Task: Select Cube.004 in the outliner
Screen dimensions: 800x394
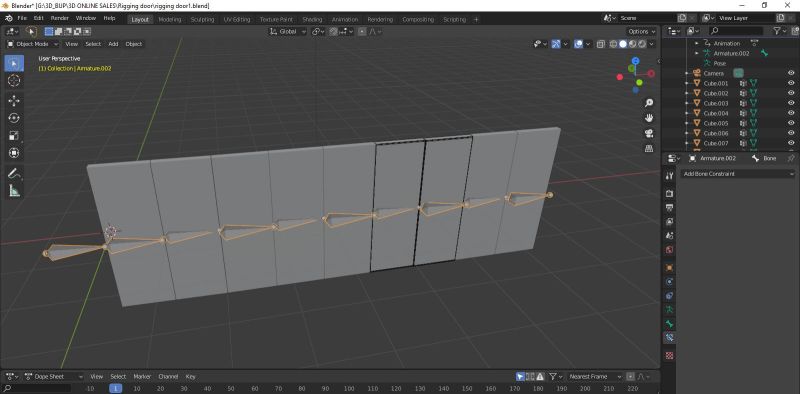Action: tap(716, 113)
